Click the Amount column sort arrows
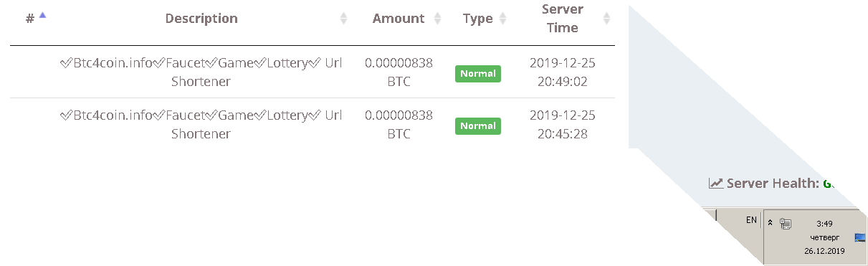 [x=438, y=19]
